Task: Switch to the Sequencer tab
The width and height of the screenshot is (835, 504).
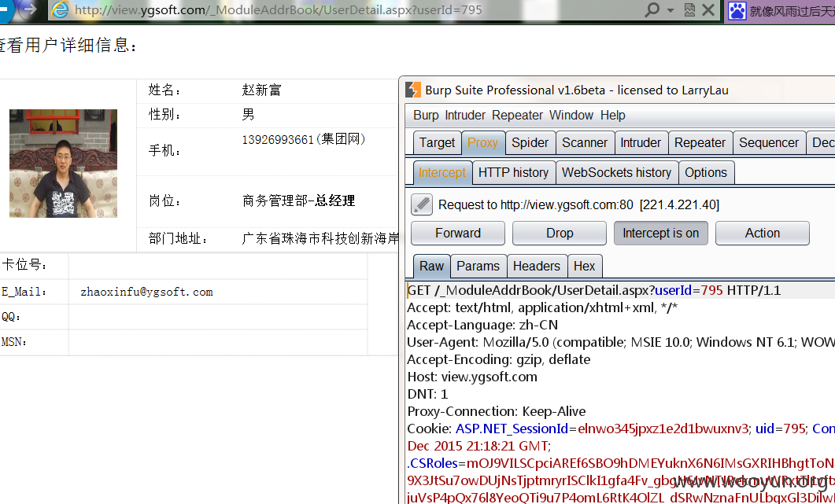Action: coord(769,142)
